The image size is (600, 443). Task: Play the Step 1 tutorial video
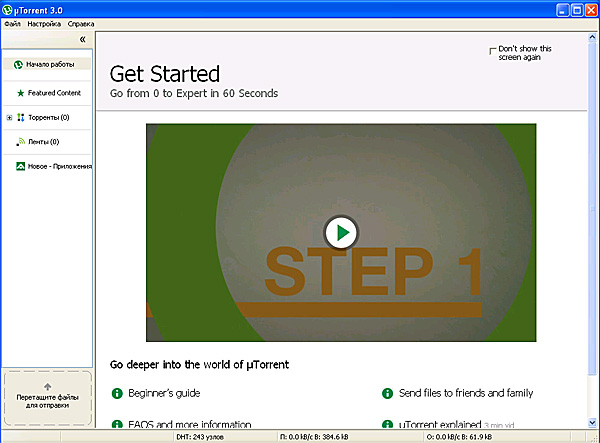pos(341,233)
